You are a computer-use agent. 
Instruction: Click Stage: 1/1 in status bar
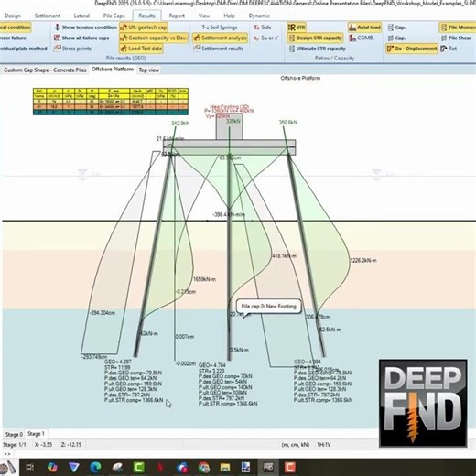coord(15,445)
